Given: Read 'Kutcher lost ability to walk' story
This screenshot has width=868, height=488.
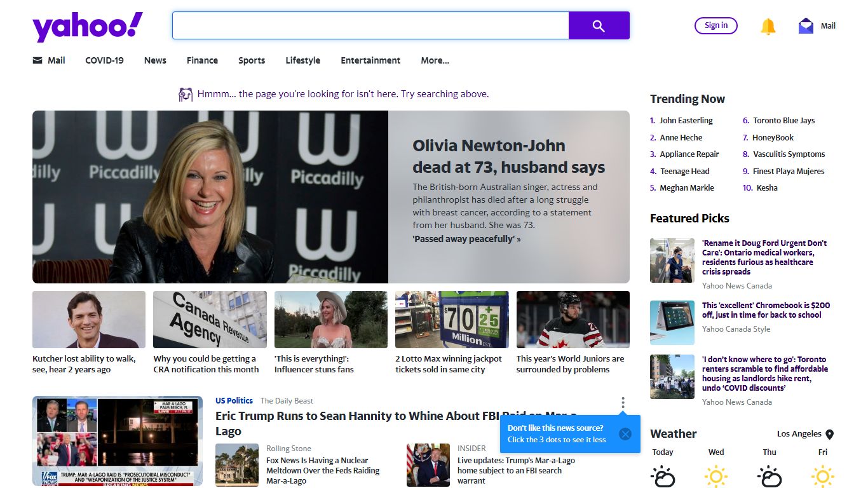Looking at the screenshot, I should (84, 364).
